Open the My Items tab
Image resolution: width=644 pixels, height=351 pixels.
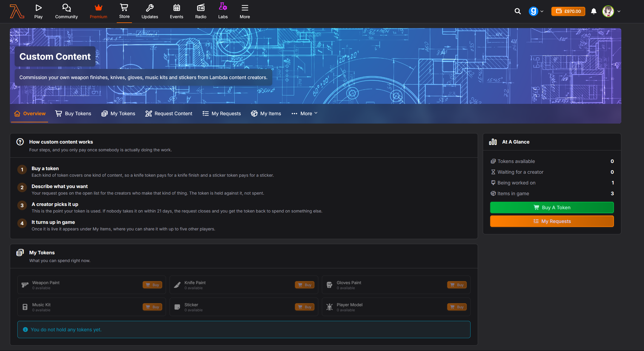[x=266, y=113]
